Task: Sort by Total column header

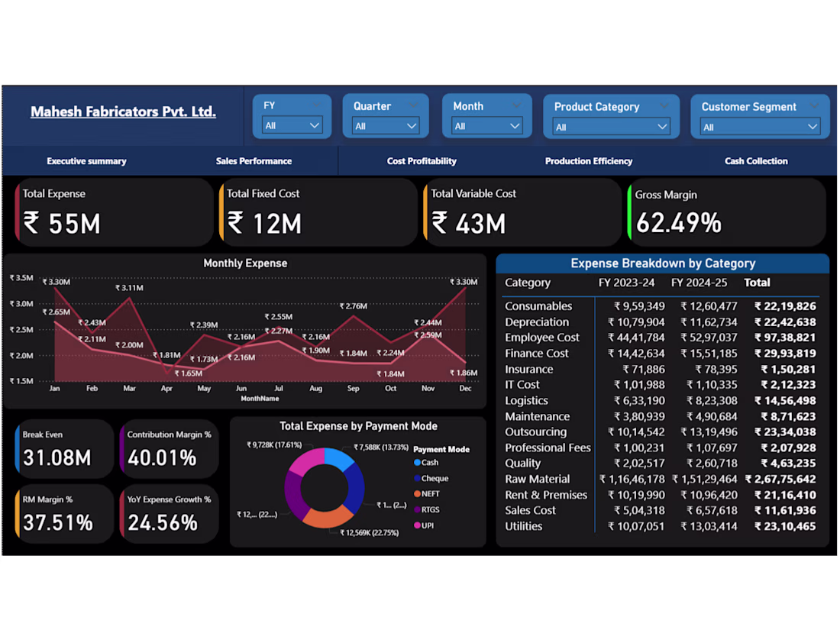Action: pyautogui.click(x=757, y=283)
